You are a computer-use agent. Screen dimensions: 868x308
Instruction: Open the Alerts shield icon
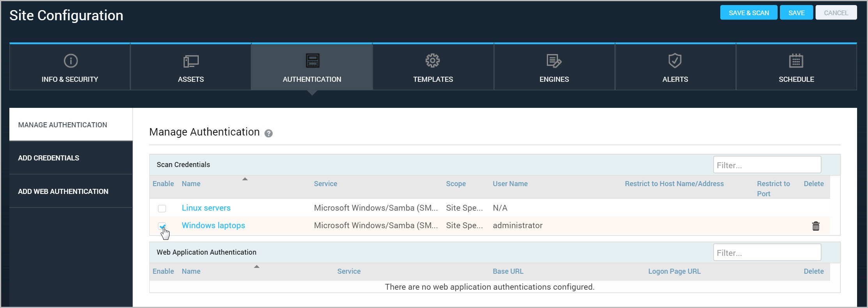675,61
